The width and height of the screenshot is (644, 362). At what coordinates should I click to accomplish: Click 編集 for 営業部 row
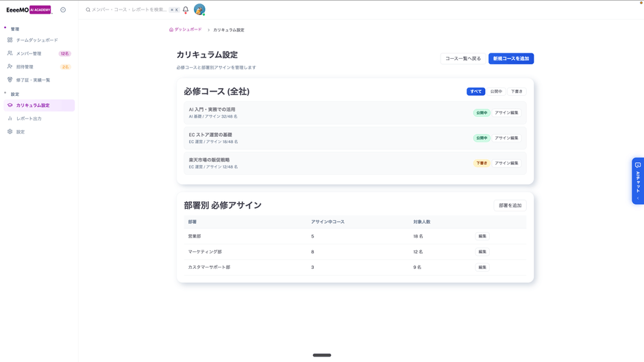[x=482, y=236]
